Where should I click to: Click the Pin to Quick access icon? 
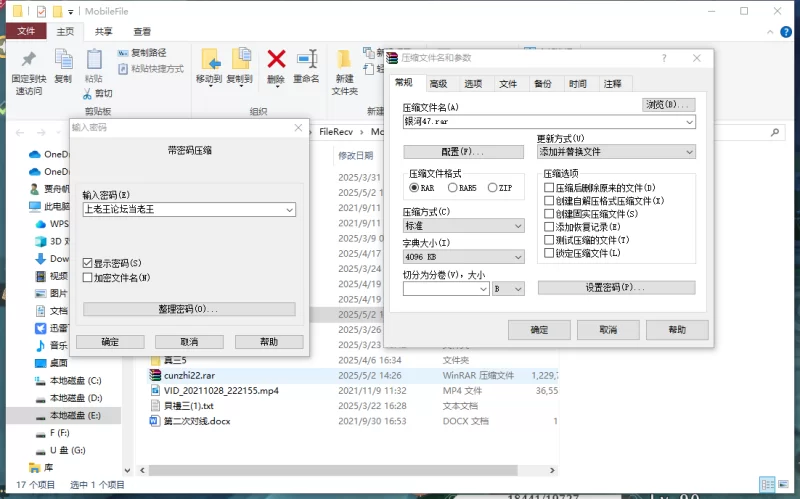pyautogui.click(x=29, y=60)
